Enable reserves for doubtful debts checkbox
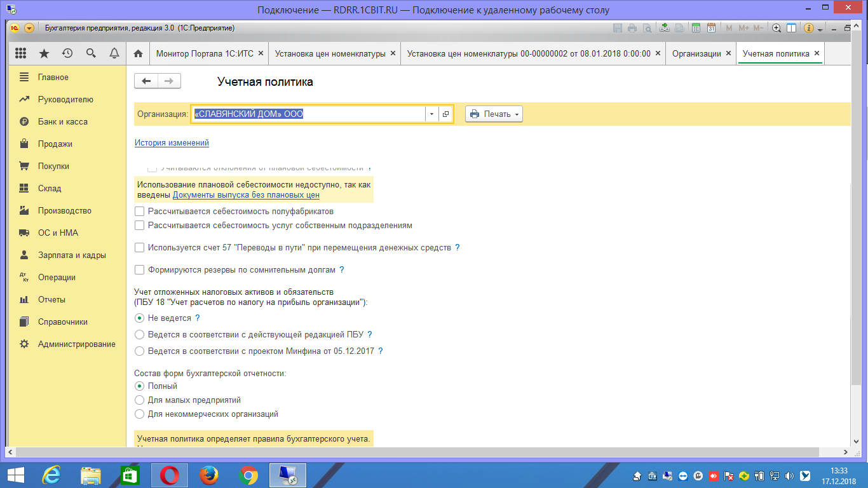The height and width of the screenshot is (488, 868). tap(140, 270)
